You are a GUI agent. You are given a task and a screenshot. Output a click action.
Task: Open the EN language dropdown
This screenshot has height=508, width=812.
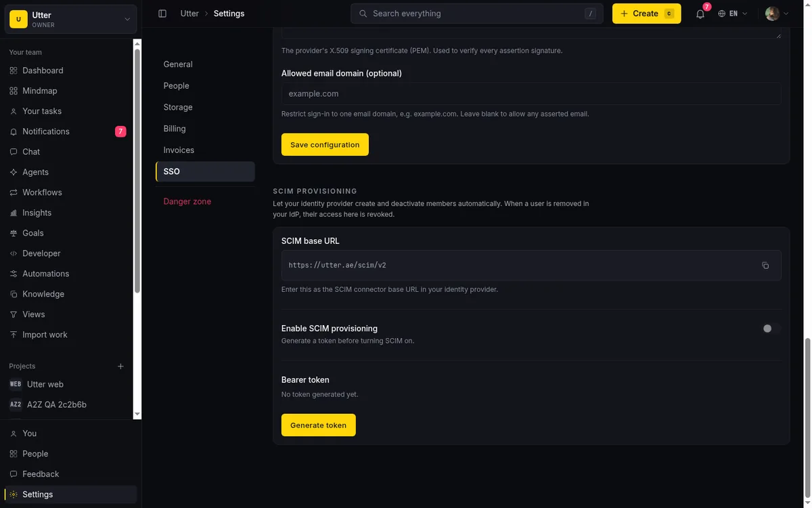(x=733, y=14)
